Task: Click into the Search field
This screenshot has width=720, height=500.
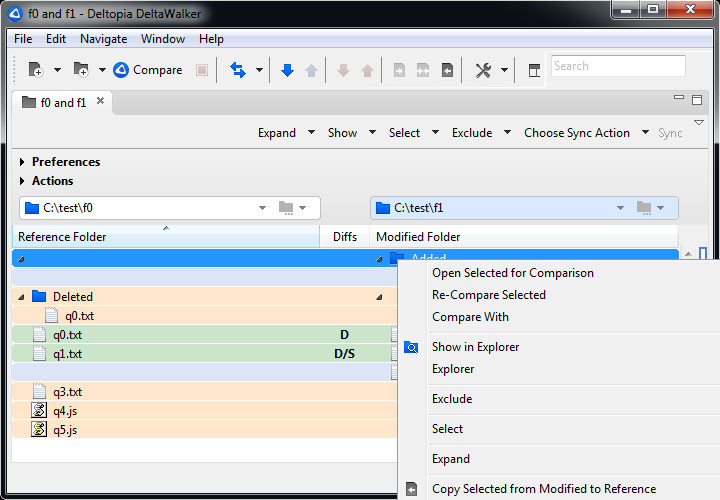Action: tap(617, 66)
